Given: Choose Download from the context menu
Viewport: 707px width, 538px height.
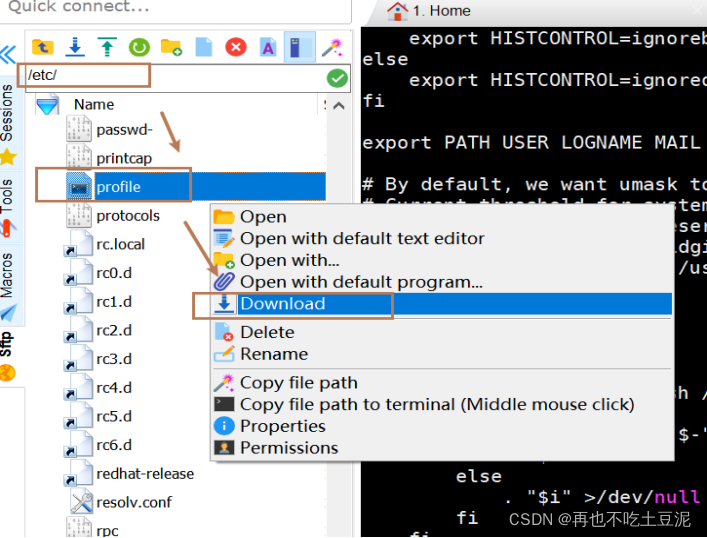Looking at the screenshot, I should pos(442,304).
